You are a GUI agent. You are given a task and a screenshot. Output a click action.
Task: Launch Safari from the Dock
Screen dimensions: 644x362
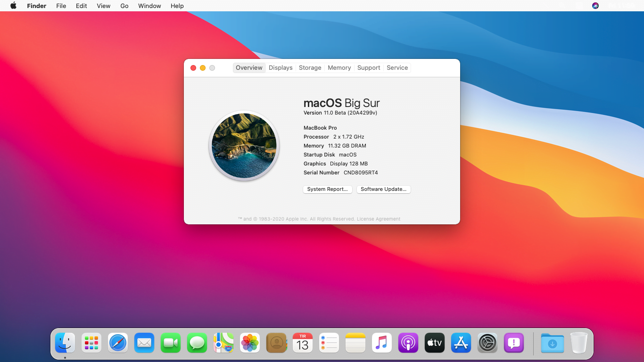tap(118, 343)
